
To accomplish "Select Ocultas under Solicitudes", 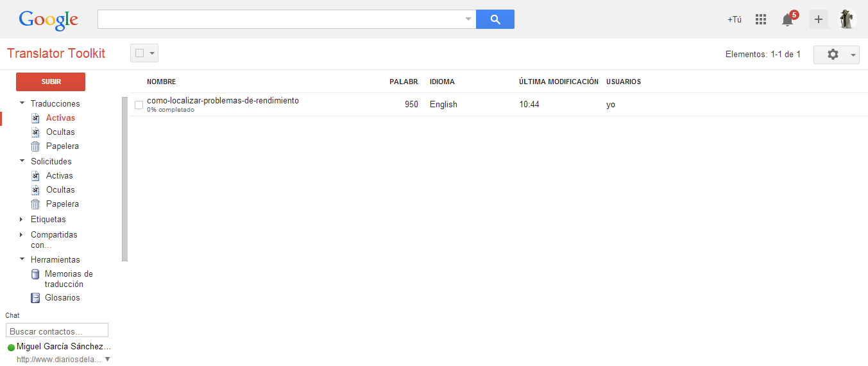I will pos(60,190).
